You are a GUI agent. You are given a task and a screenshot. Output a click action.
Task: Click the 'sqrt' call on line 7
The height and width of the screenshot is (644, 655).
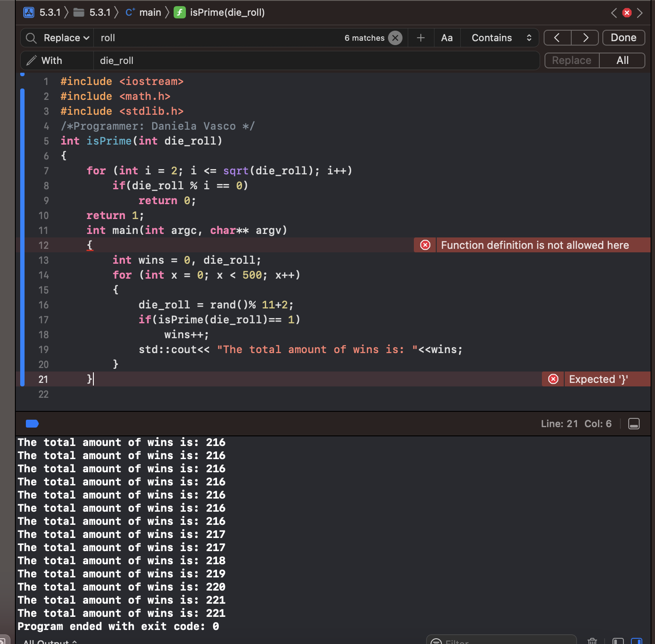[236, 171]
